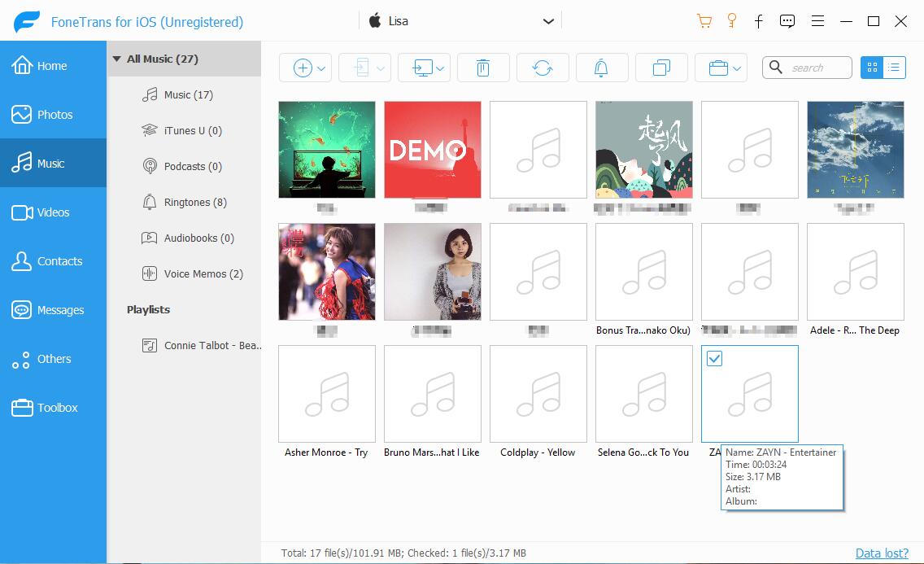Select Music (17) category
Image resolution: width=924 pixels, height=564 pixels.
[184, 95]
